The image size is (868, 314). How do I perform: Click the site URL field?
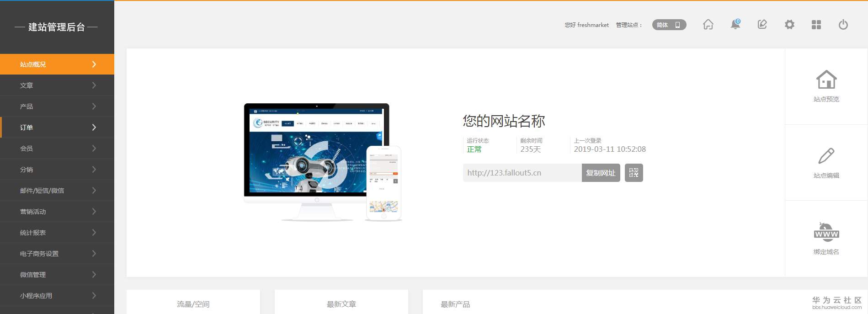point(522,173)
